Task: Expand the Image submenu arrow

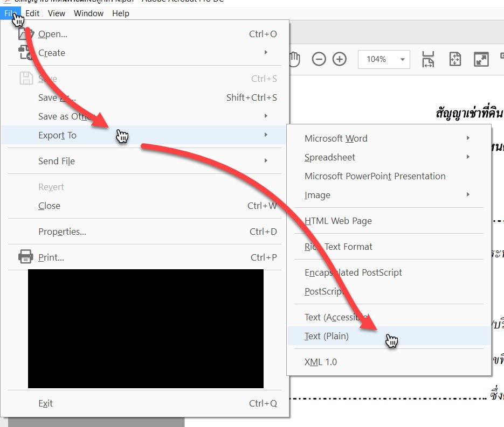Action: click(468, 194)
